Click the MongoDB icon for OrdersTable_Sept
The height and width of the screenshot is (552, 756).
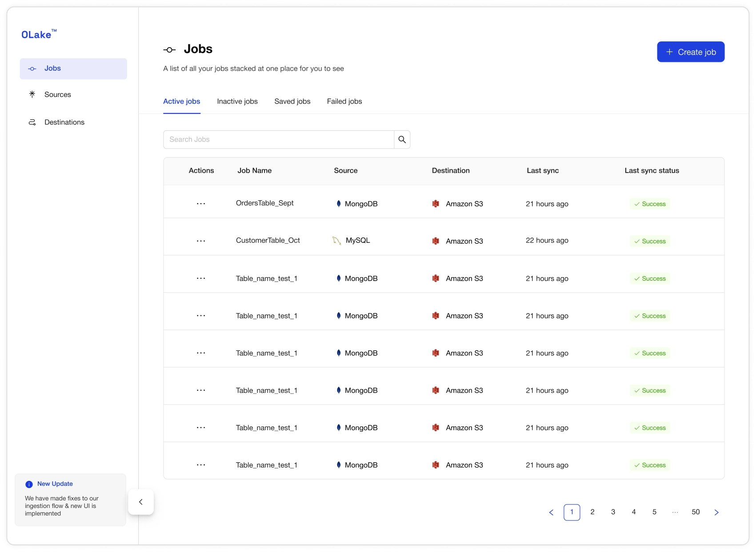pos(340,204)
